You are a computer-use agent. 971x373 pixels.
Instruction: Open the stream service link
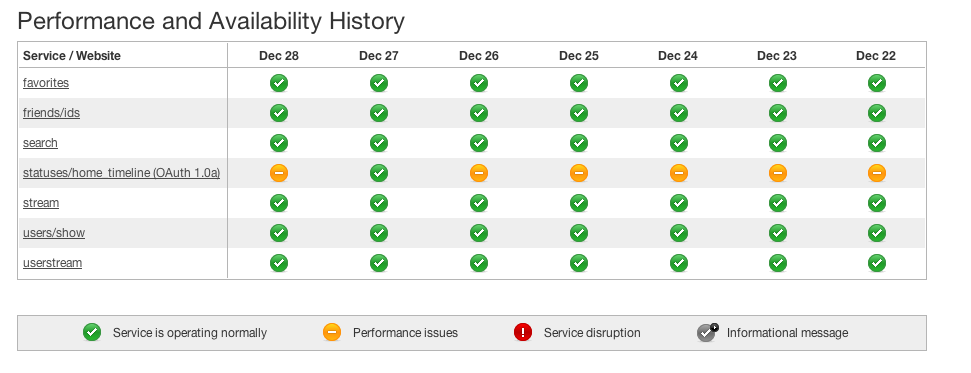pyautogui.click(x=41, y=203)
